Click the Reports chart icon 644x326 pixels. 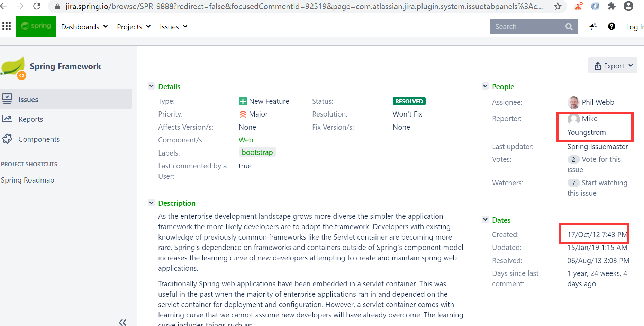(7, 119)
